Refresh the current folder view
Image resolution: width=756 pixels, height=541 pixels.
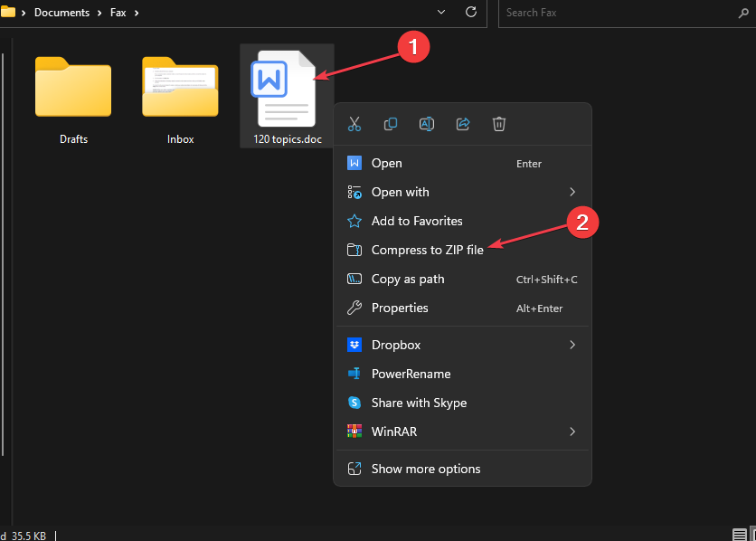click(470, 13)
